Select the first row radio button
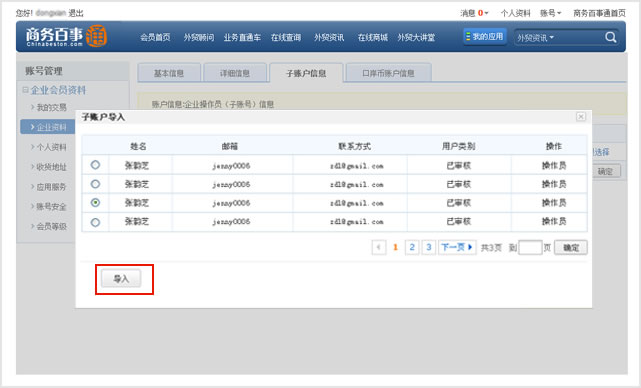Screen dimensions: 641x388 tap(95, 165)
